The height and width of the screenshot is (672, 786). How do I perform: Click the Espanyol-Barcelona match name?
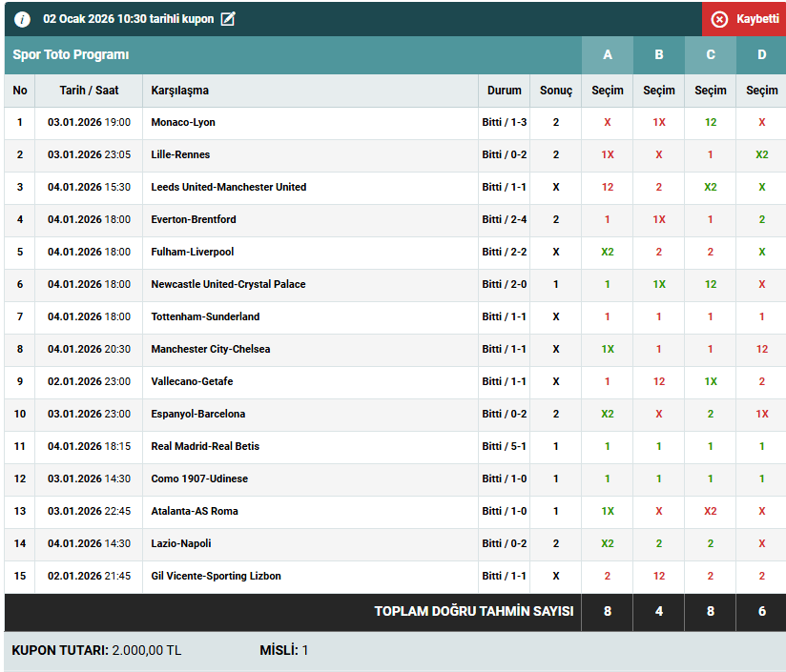197,415
